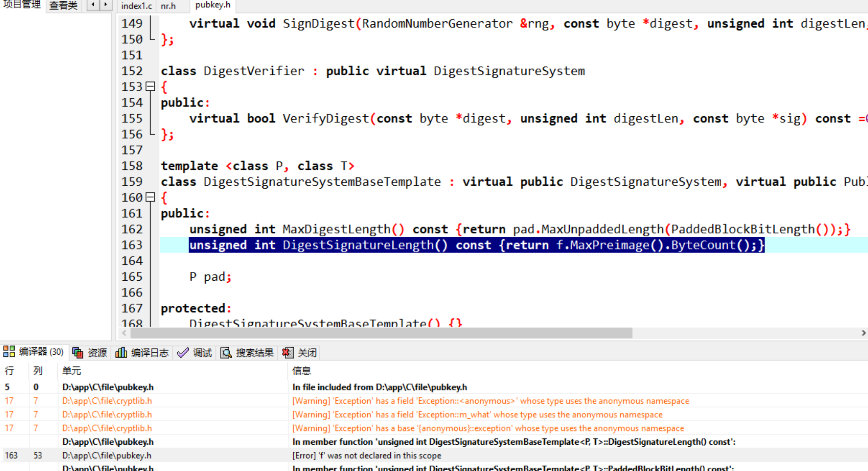Switch to nr.h file tab
The height and width of the screenshot is (471, 868).
168,6
